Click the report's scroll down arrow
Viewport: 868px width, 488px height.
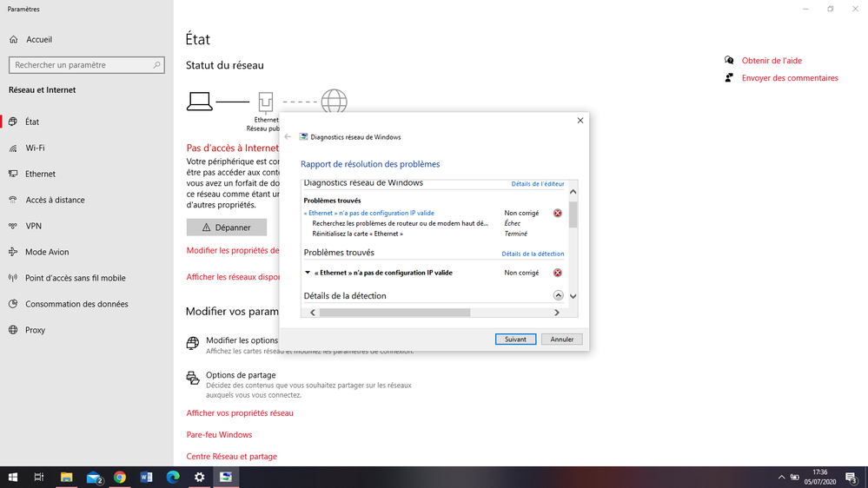(573, 296)
